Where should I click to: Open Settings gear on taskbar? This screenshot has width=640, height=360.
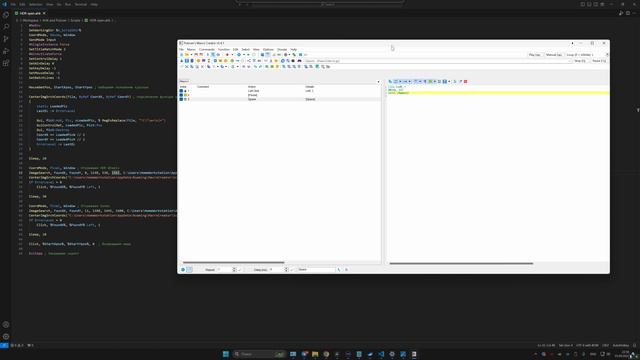[x=392, y=354]
